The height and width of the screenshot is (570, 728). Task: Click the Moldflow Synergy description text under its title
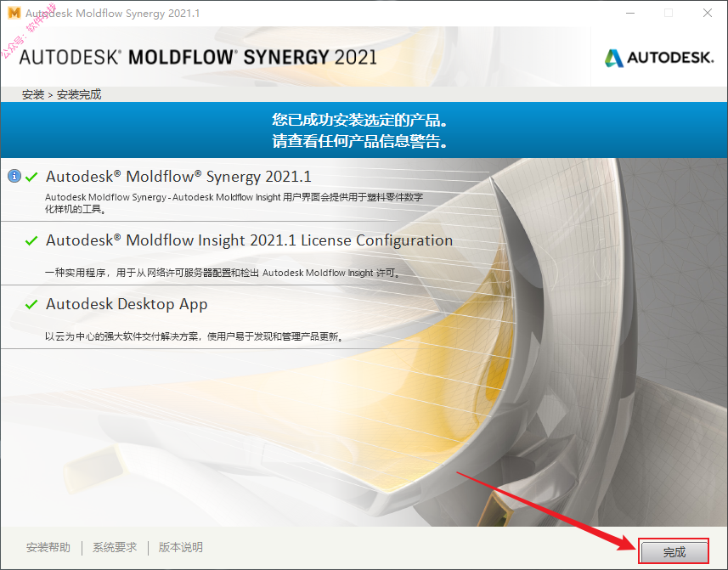[x=234, y=203]
